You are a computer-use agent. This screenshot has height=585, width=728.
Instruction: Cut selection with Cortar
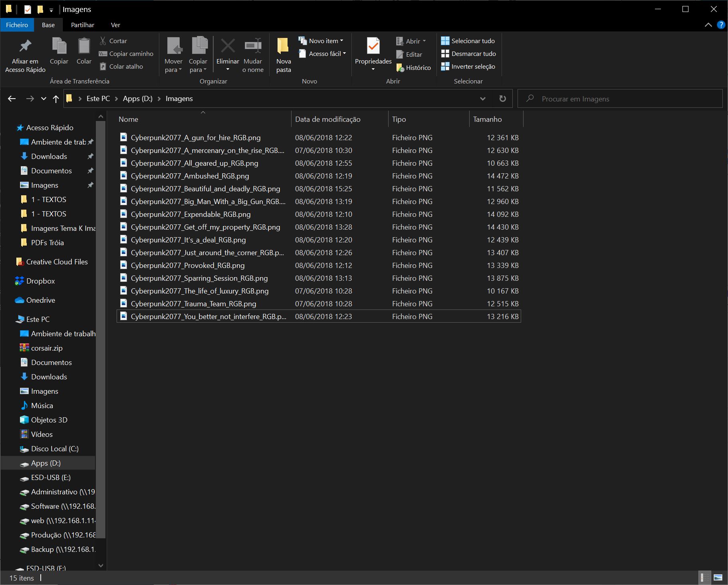point(113,41)
